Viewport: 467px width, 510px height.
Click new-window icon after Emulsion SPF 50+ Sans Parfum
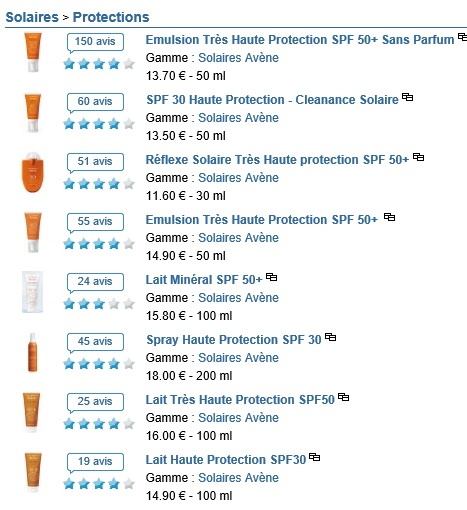(462, 37)
